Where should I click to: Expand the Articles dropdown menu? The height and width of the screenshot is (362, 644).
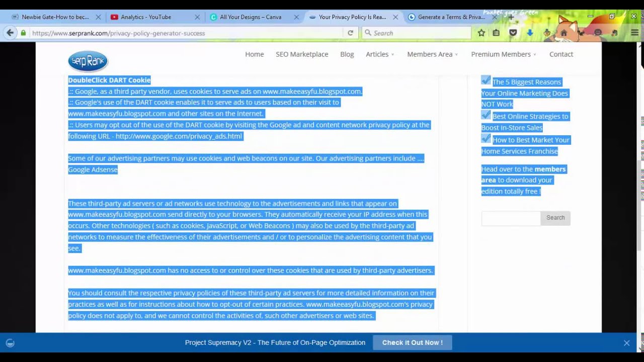coord(380,54)
